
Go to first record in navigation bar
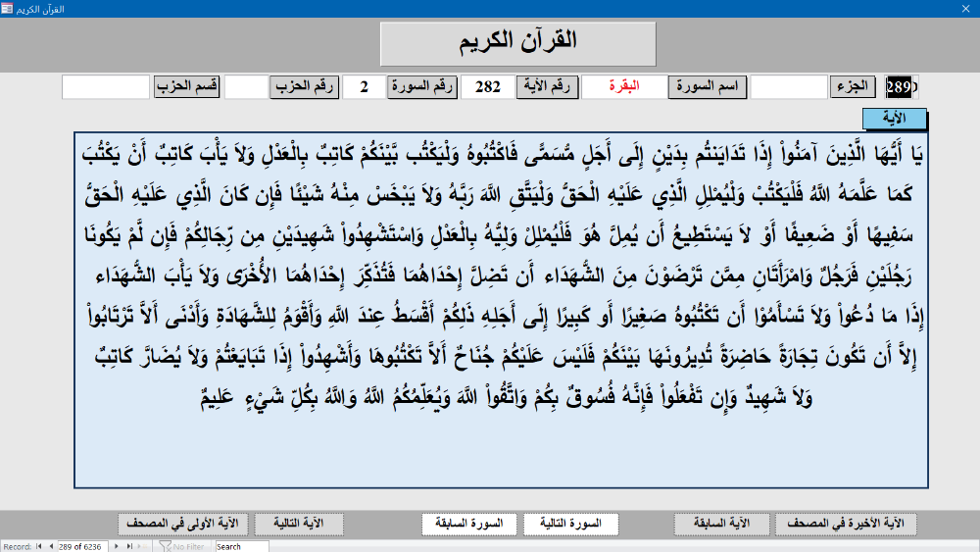pos(39,546)
